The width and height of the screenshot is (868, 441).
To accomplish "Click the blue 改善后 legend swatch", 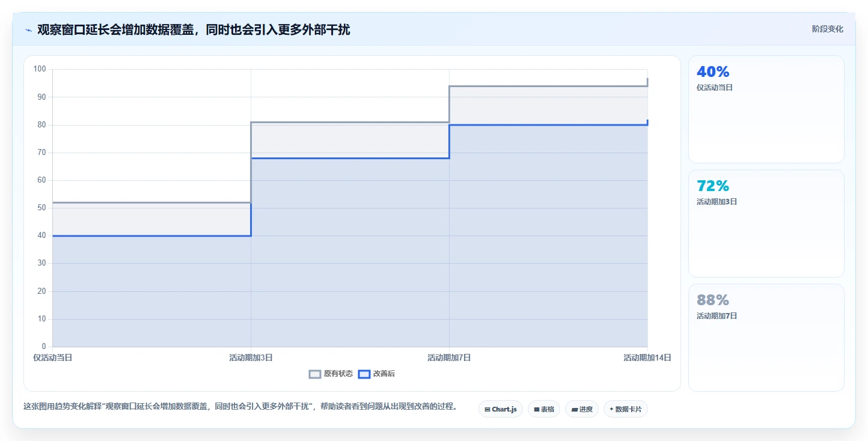I will [364, 374].
